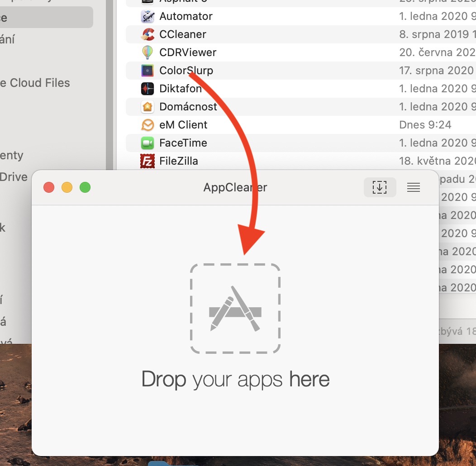Select the FileZilla file name

click(179, 161)
